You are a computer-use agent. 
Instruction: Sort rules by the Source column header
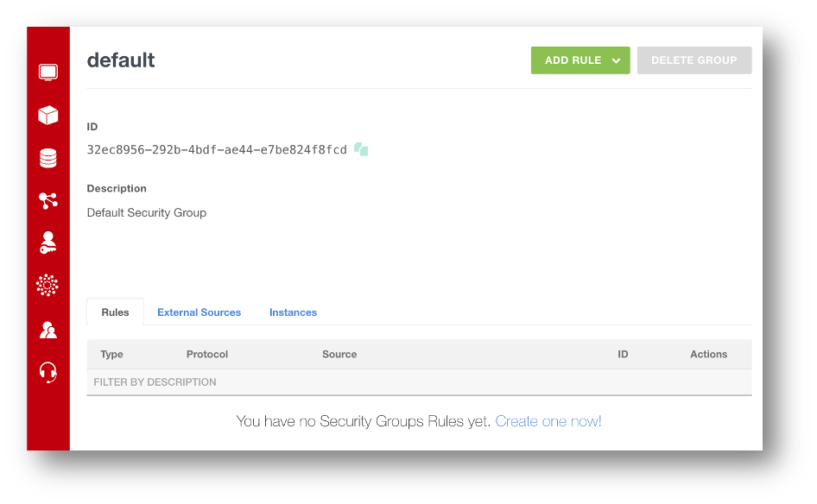pyautogui.click(x=339, y=354)
